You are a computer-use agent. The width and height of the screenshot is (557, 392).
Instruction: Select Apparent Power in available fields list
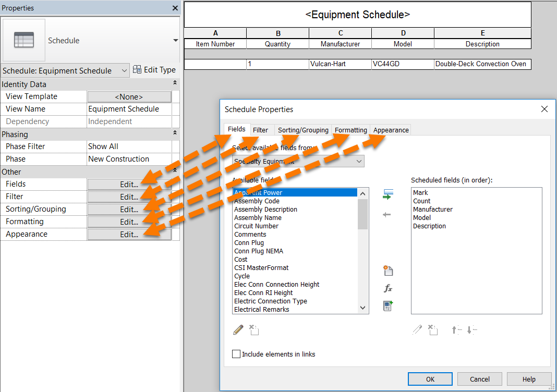click(x=292, y=192)
